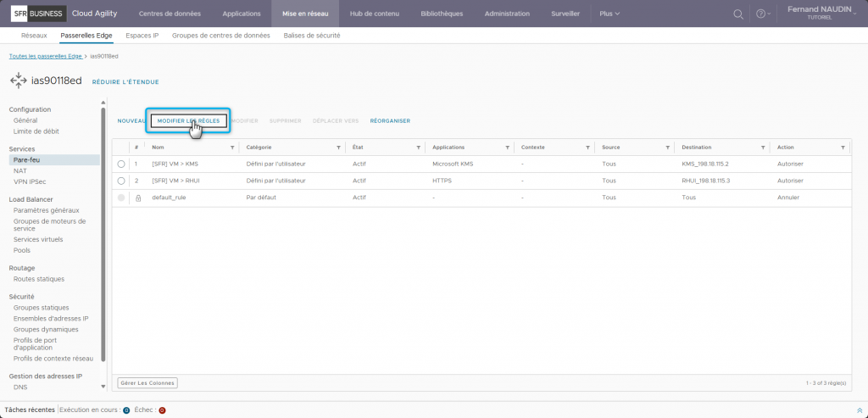This screenshot has width=868, height=418.
Task: Switch to the Espaces IP tab
Action: coord(142,36)
